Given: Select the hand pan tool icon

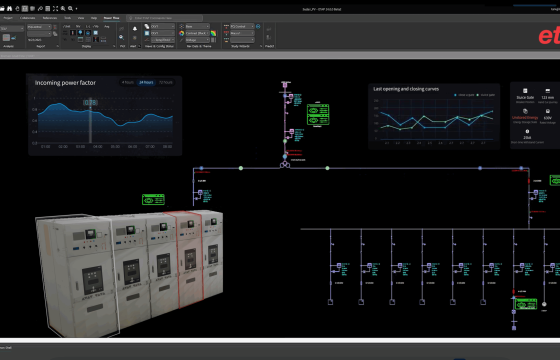Looking at the screenshot, I should click(17, 8).
